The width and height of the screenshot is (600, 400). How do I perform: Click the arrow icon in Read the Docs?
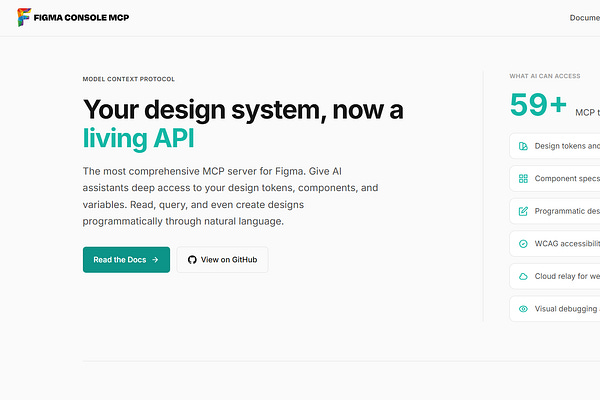click(x=155, y=260)
